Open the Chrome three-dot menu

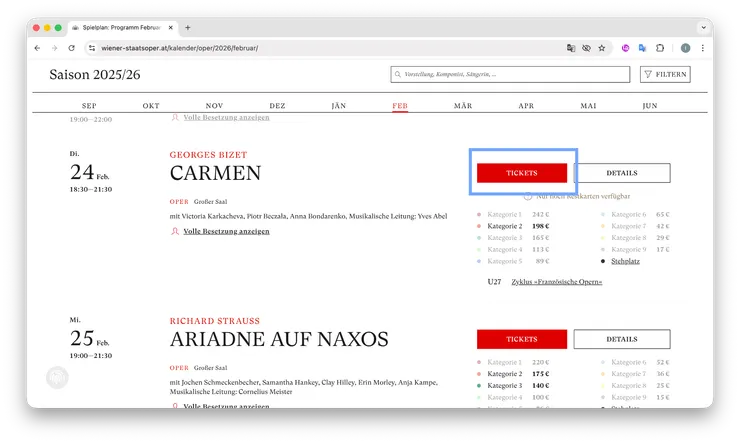703,48
